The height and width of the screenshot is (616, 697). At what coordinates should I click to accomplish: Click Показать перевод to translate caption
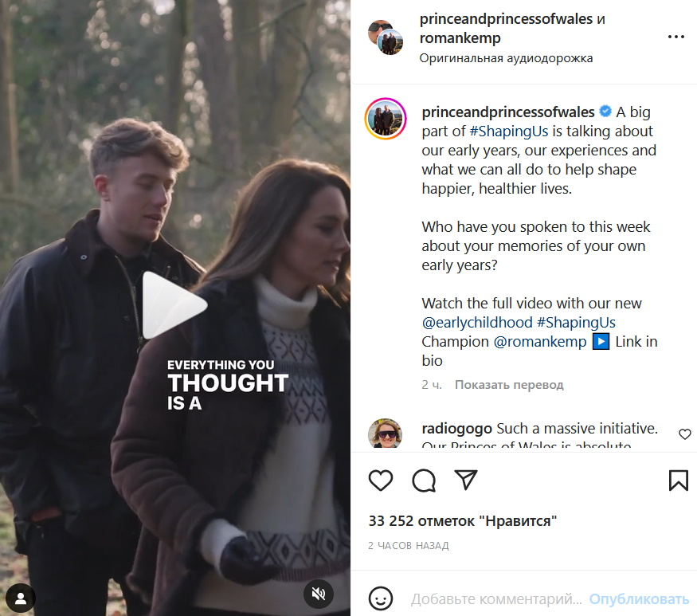point(509,385)
